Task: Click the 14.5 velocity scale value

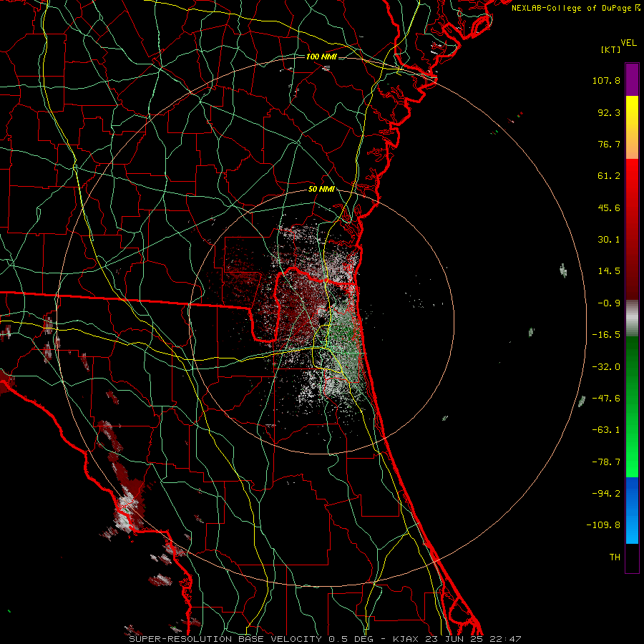Action: click(609, 271)
